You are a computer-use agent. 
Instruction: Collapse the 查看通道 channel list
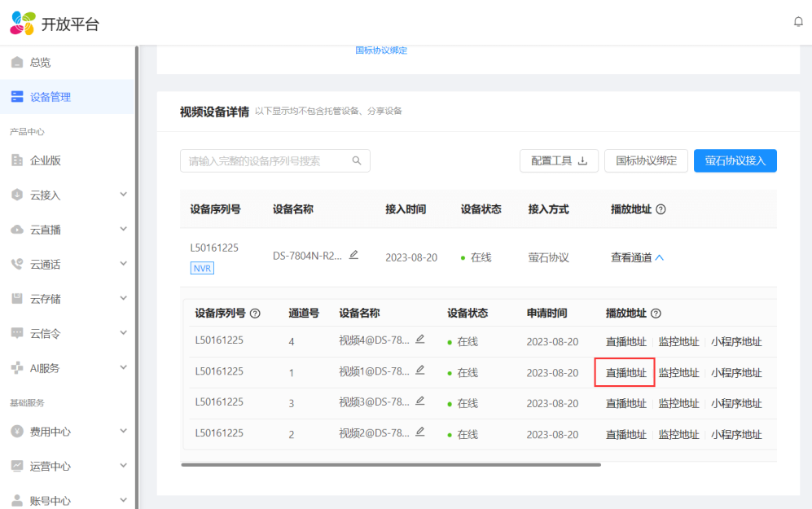pyautogui.click(x=637, y=257)
